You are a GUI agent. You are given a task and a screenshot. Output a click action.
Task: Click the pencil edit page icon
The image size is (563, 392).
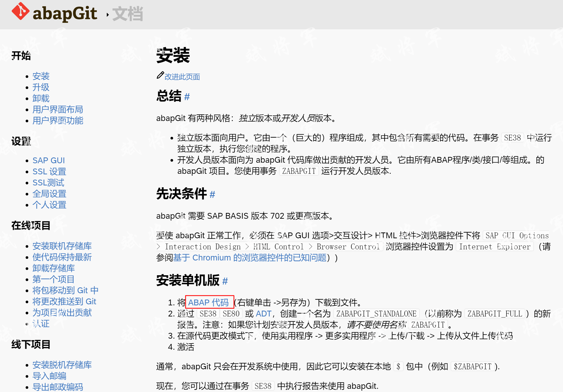coord(160,76)
